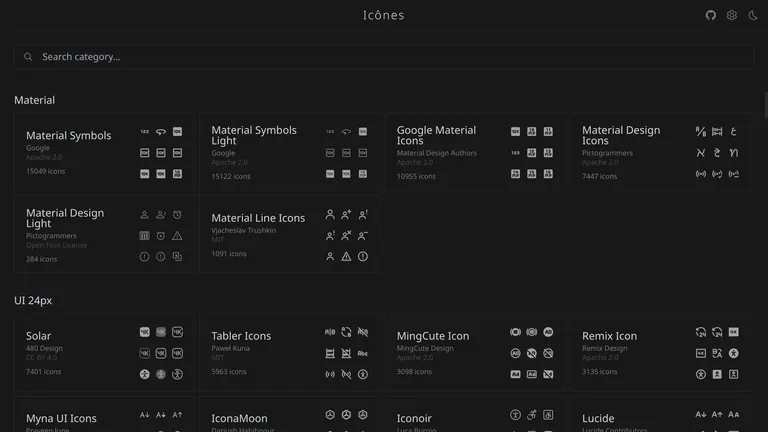Click the AD circle icon in MingCute Icon card

548,332
